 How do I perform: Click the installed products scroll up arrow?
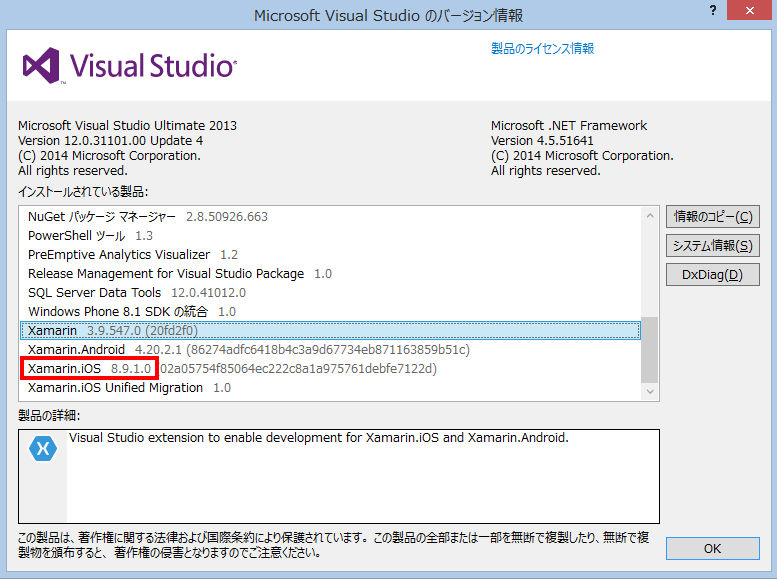pyautogui.click(x=650, y=216)
